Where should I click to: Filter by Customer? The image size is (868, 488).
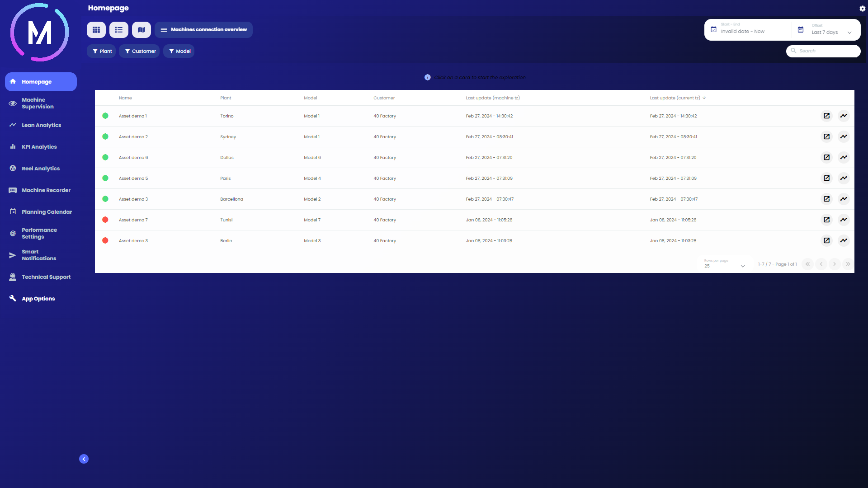(140, 51)
